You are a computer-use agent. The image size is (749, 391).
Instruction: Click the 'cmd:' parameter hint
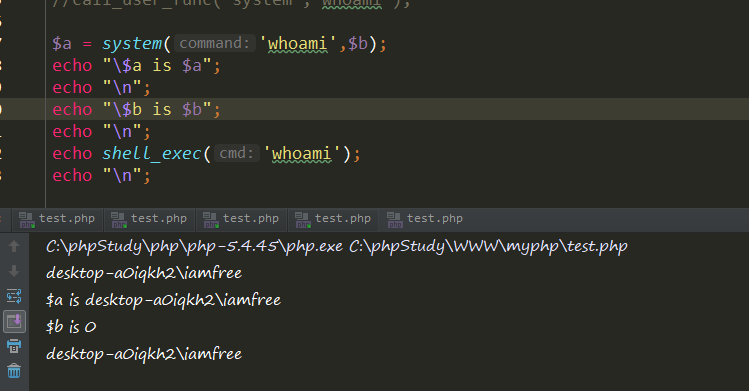236,153
